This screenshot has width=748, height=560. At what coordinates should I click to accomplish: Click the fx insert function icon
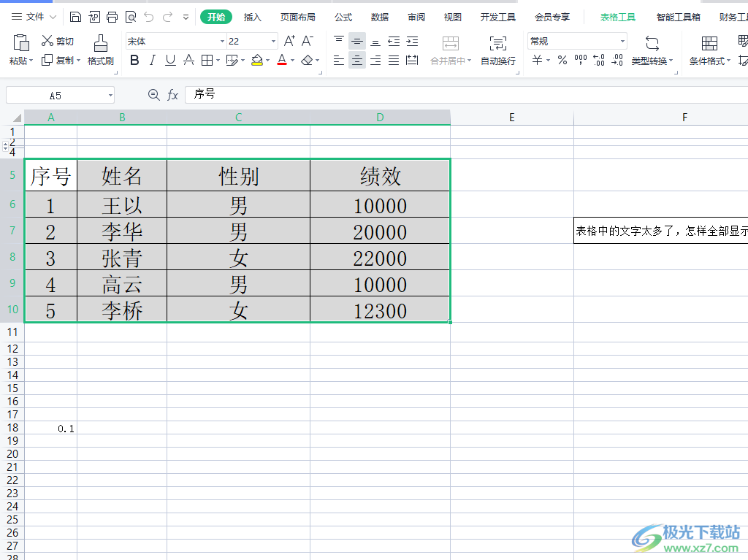(172, 95)
